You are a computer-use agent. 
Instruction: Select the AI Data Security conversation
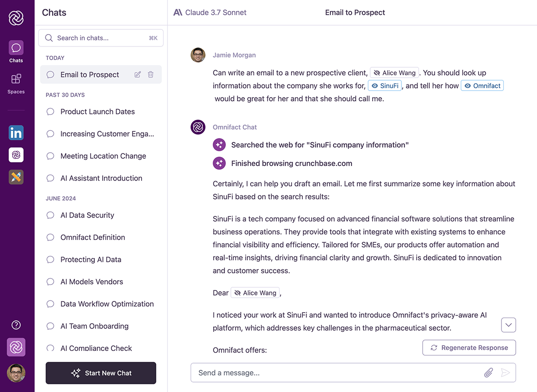[x=87, y=215]
